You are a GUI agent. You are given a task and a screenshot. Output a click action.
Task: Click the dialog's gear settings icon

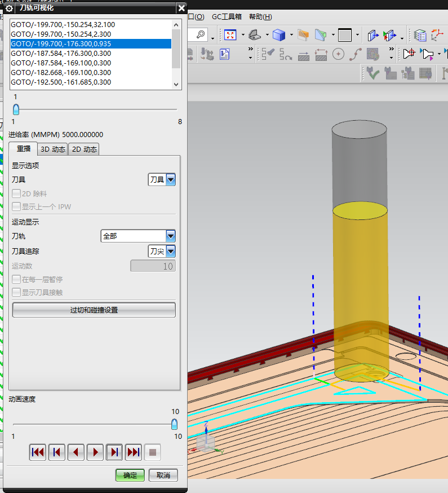pyautogui.click(x=9, y=8)
